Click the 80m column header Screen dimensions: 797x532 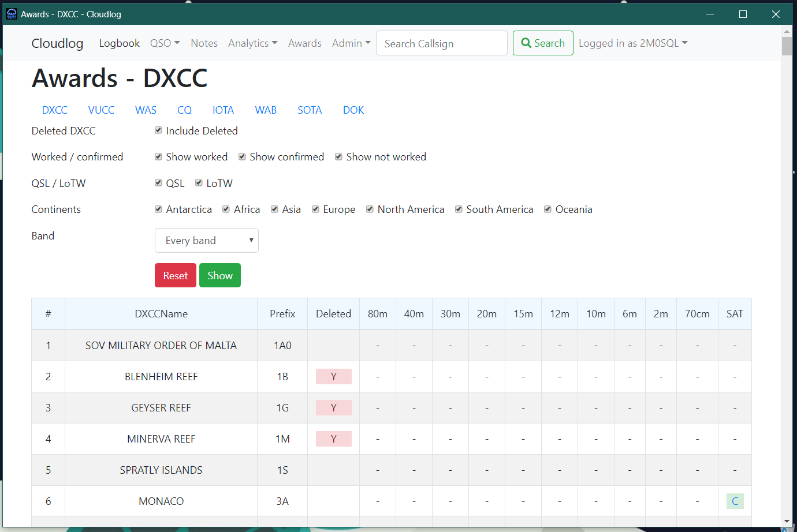pyautogui.click(x=378, y=314)
